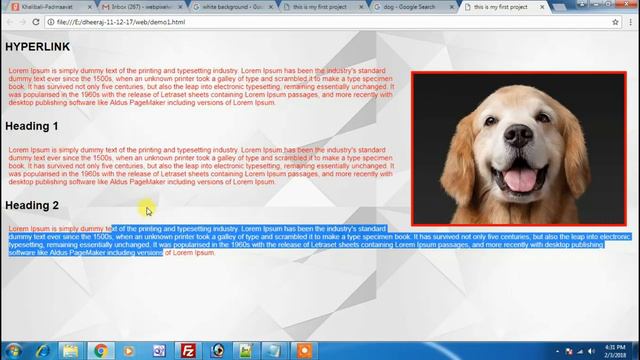Close the Khalibali-Padmaavat tab
This screenshot has height=360, width=640.
90,7
